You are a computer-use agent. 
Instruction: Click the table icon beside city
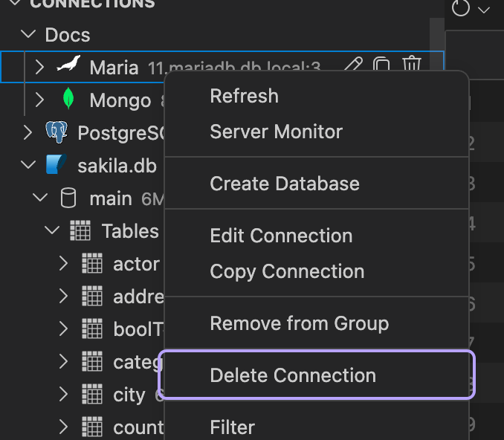tap(92, 394)
